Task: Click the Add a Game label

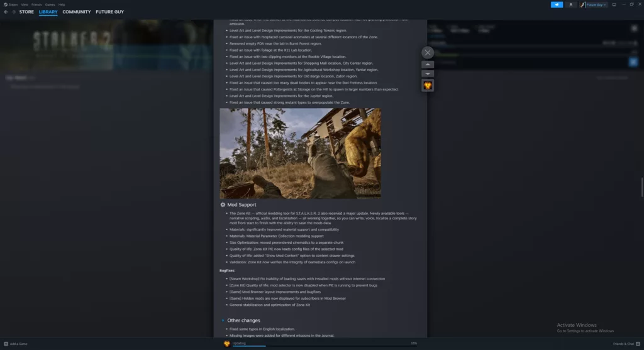Action: (x=18, y=344)
